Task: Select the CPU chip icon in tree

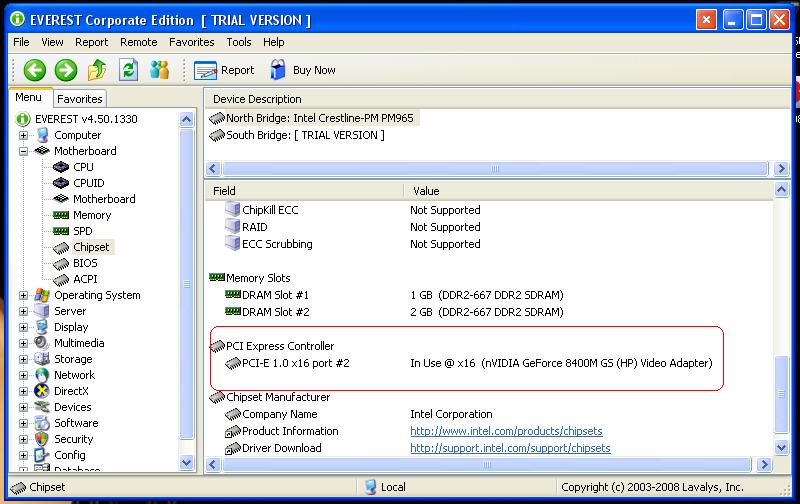Action: (x=61, y=167)
